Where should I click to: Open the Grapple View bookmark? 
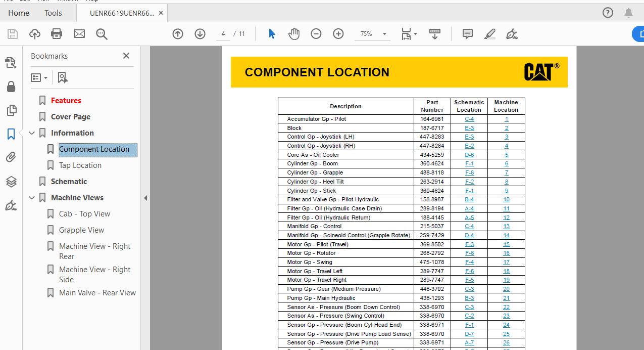click(81, 230)
